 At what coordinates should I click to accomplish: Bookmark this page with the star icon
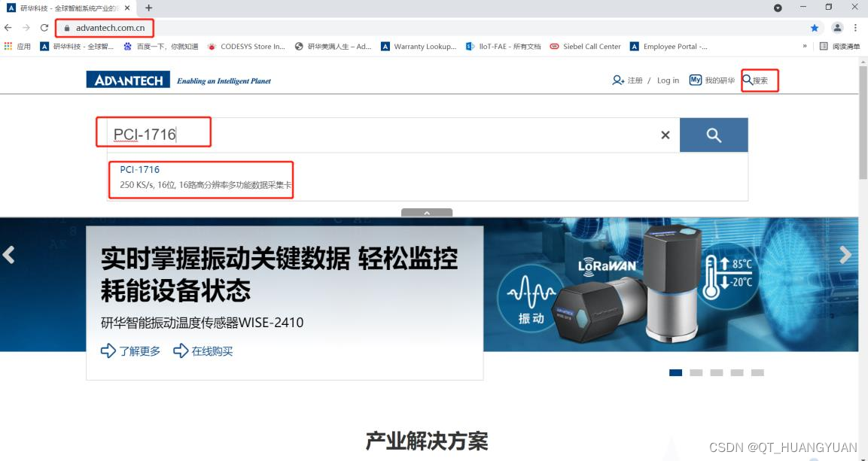point(815,28)
